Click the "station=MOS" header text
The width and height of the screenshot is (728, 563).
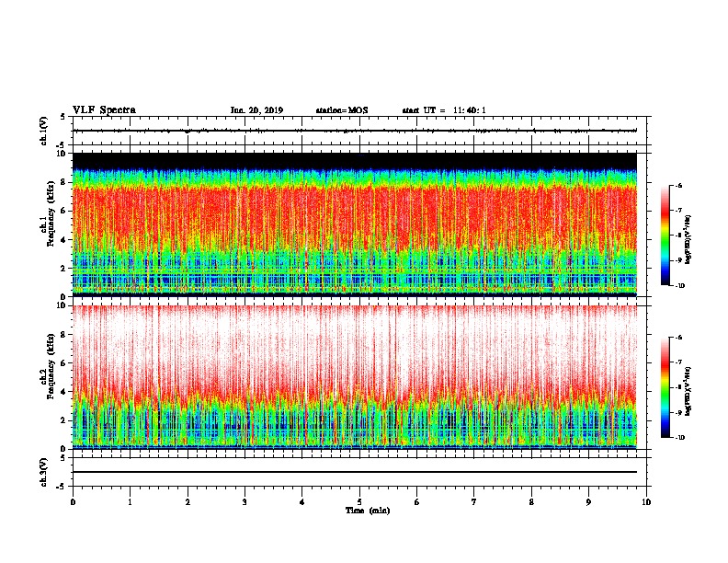point(342,110)
